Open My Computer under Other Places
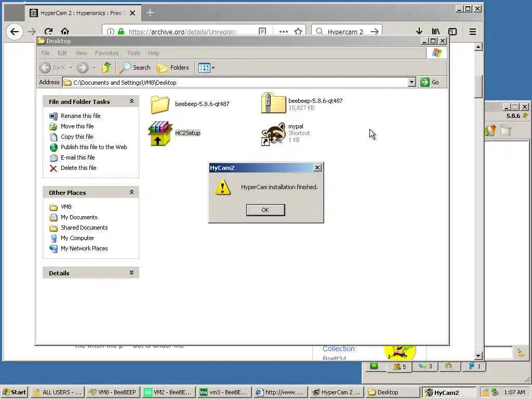532x399 pixels. (77, 238)
